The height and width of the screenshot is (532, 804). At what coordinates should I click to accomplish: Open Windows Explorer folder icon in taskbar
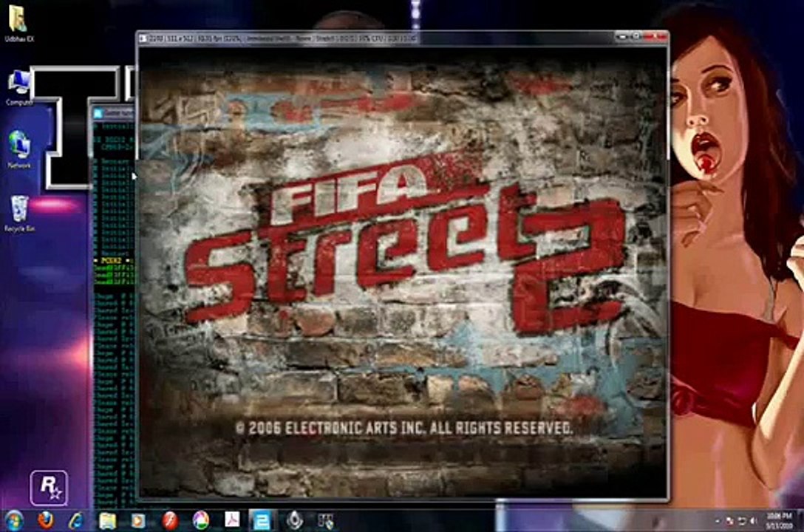click(x=108, y=521)
